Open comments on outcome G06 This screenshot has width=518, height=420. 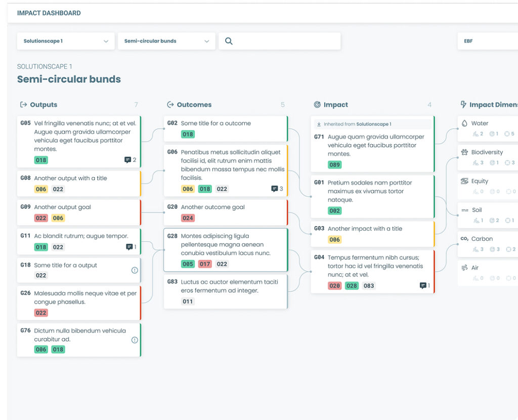275,189
